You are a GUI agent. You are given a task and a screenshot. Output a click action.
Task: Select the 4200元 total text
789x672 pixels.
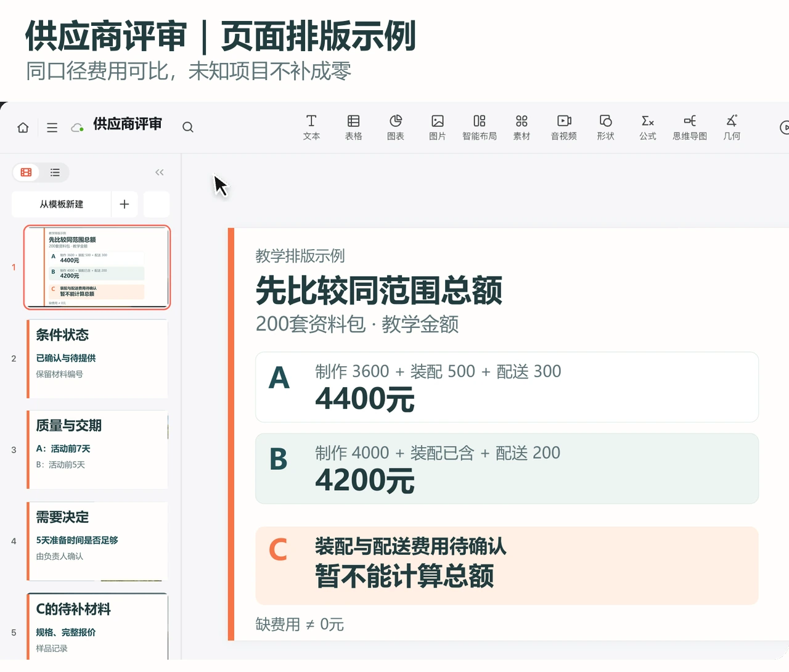365,480
